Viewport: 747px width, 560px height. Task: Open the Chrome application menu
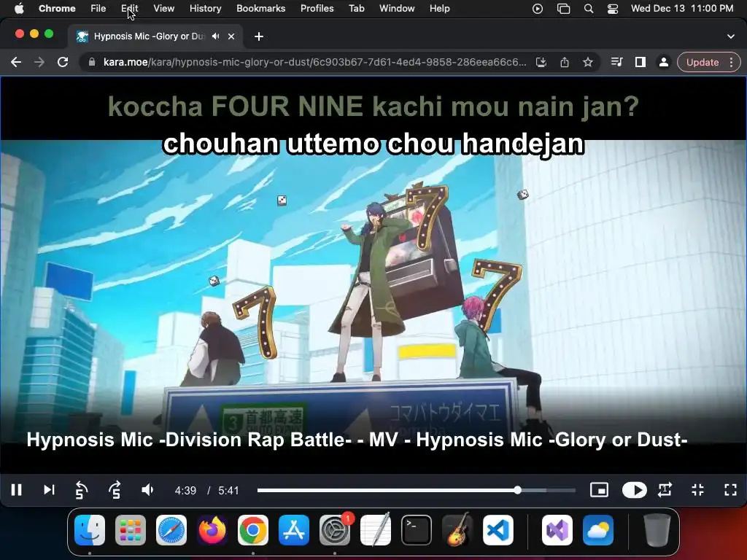(x=57, y=9)
